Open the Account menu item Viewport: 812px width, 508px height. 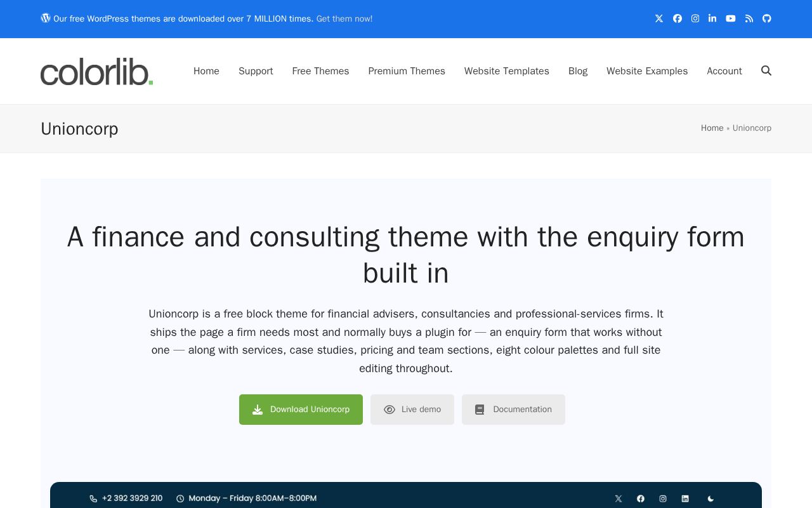(x=724, y=71)
